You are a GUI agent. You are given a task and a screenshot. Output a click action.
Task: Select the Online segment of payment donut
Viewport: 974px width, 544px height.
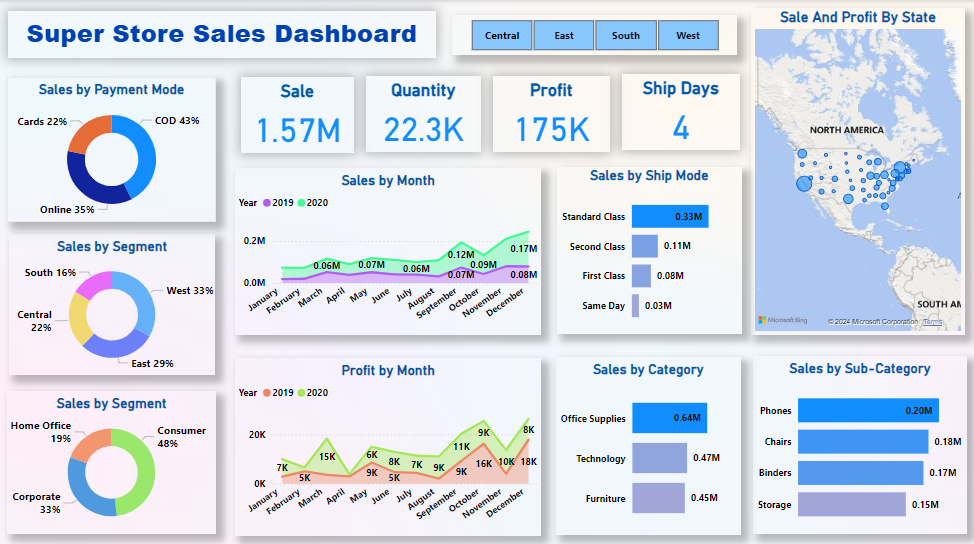click(95, 190)
